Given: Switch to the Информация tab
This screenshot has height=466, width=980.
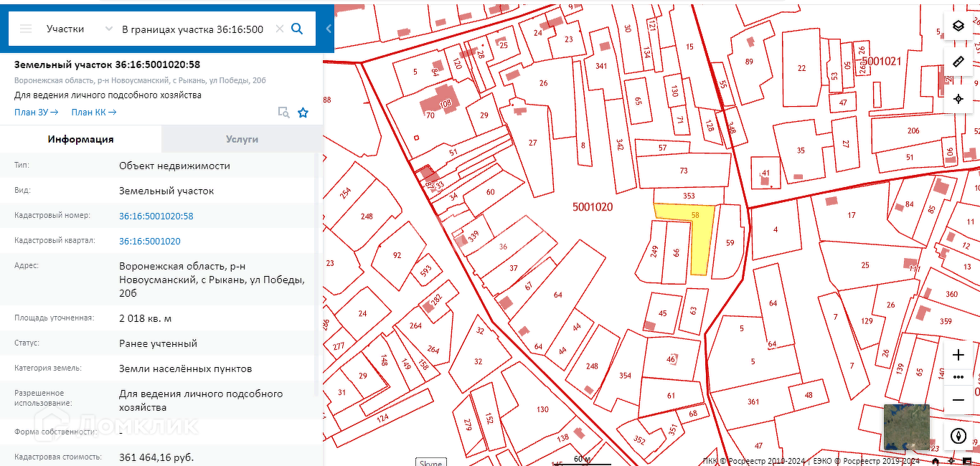Looking at the screenshot, I should coord(81,139).
